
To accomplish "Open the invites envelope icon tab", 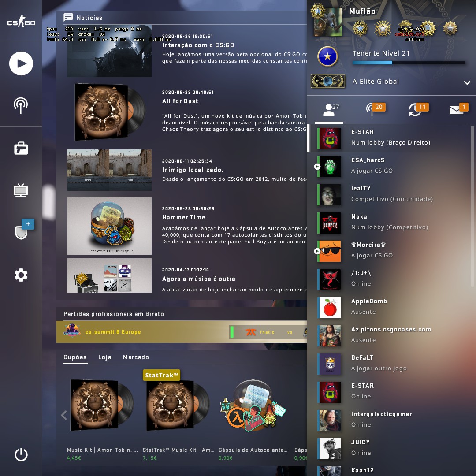I will coord(459,109).
